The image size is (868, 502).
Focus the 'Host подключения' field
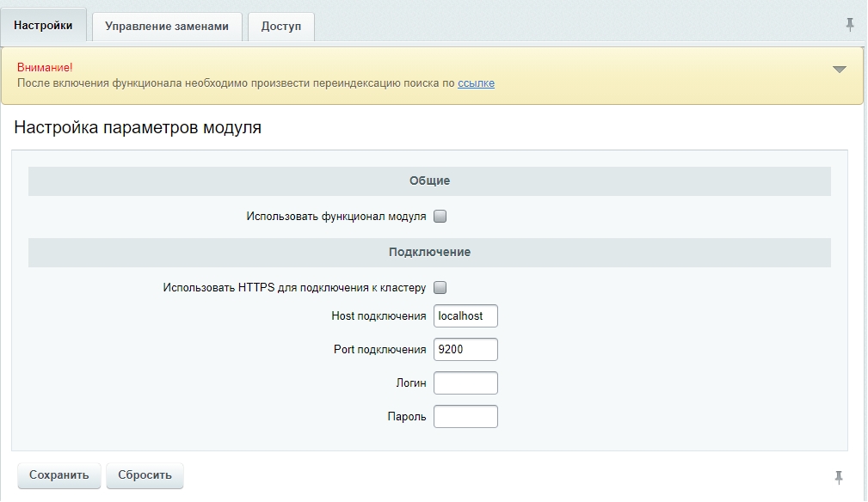pyautogui.click(x=465, y=316)
